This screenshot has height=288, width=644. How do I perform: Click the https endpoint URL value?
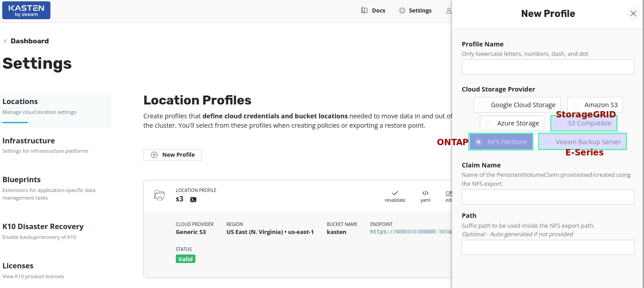[411, 232]
